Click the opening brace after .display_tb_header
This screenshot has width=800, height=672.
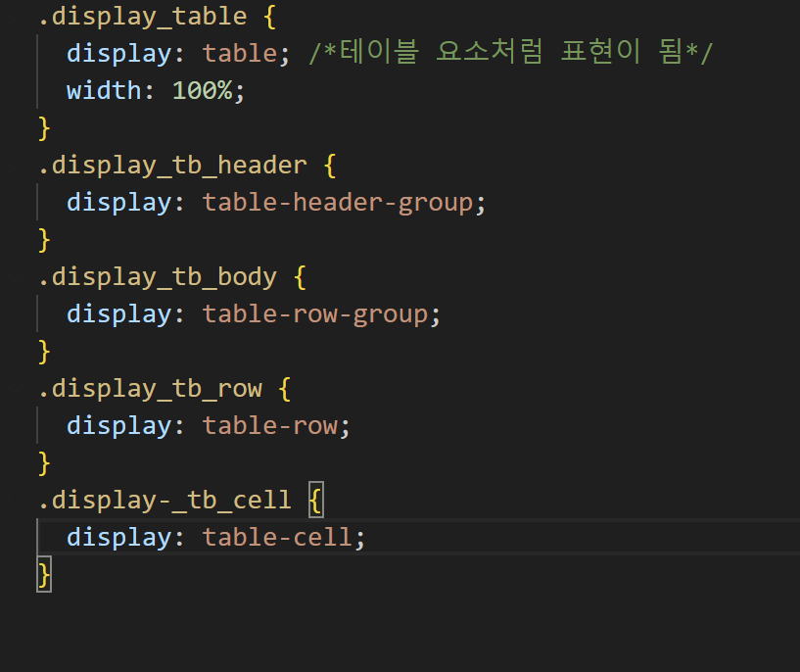(x=331, y=167)
